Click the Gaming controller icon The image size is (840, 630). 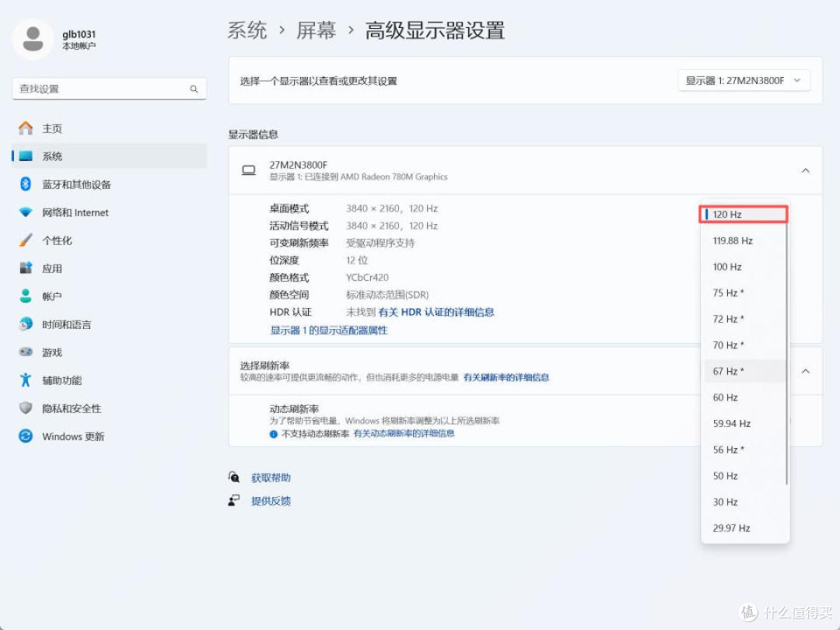coord(25,352)
